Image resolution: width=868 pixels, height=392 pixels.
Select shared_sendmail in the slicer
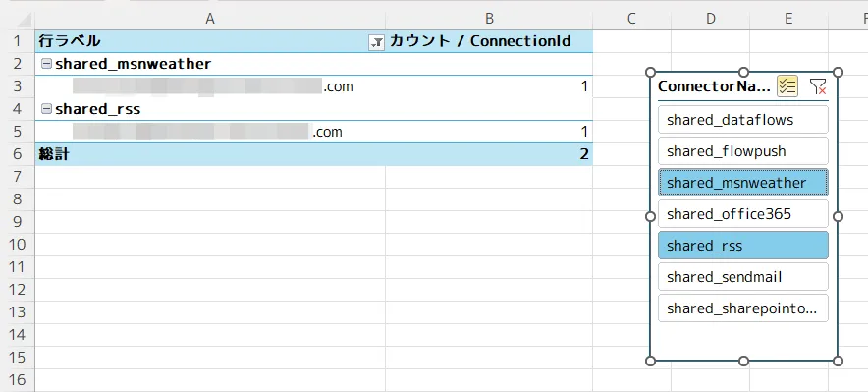pos(743,277)
